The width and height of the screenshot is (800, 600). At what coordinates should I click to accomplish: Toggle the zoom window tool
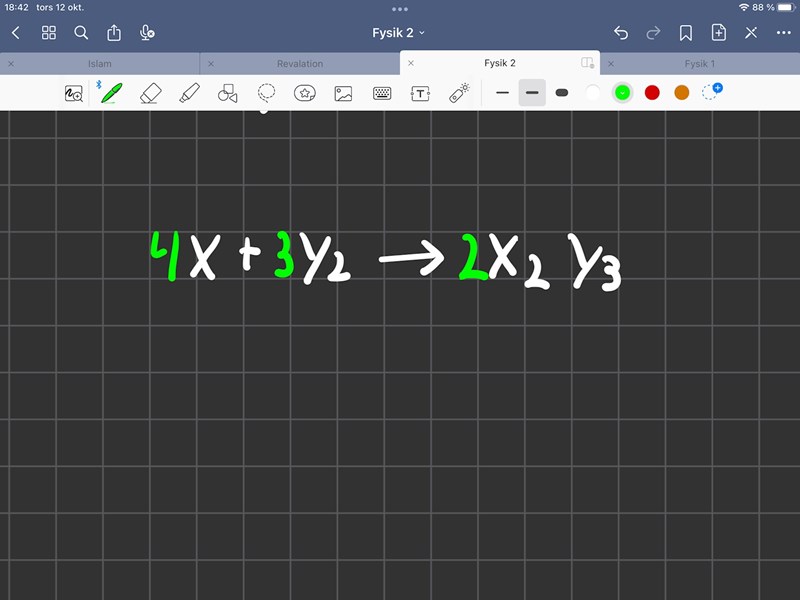[x=74, y=93]
